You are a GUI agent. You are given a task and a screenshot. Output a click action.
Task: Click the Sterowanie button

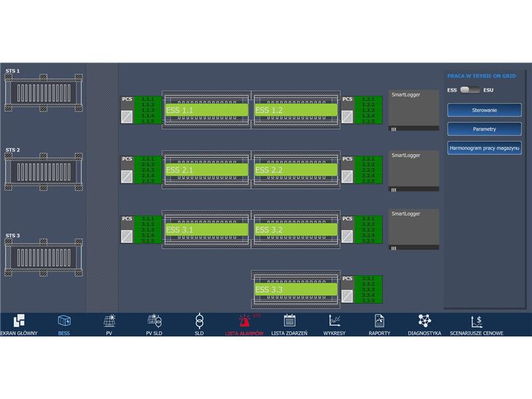pyautogui.click(x=484, y=110)
